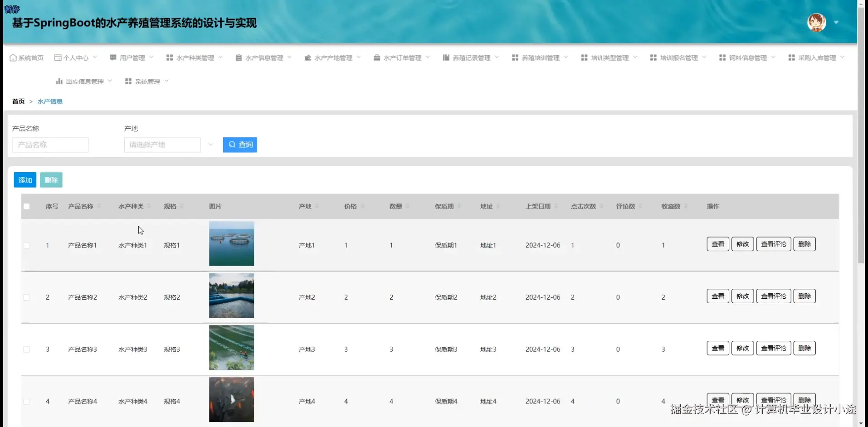Click the 产品名称 search input field

(x=50, y=145)
